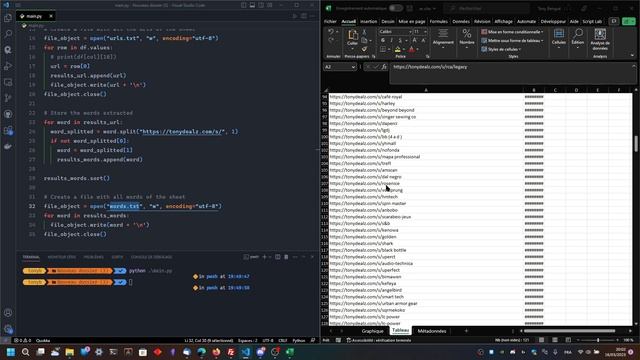Click the Excel Save icon
Screen dimensions: 640x360
point(409,8)
